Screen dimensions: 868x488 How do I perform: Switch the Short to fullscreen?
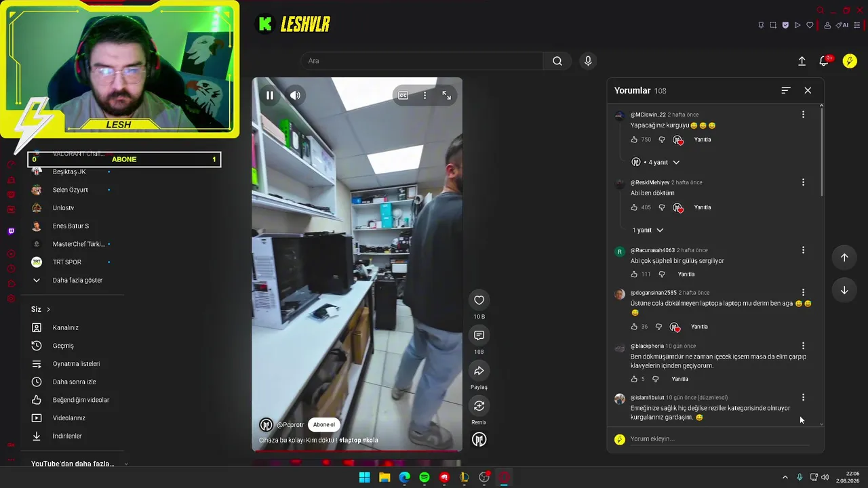point(446,96)
